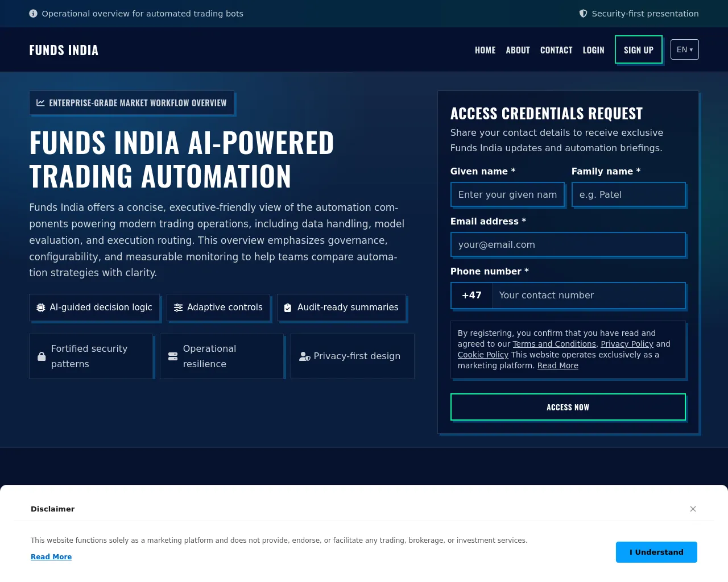Click the Operational resilience card
This screenshot has height=582, width=728.
click(x=222, y=356)
